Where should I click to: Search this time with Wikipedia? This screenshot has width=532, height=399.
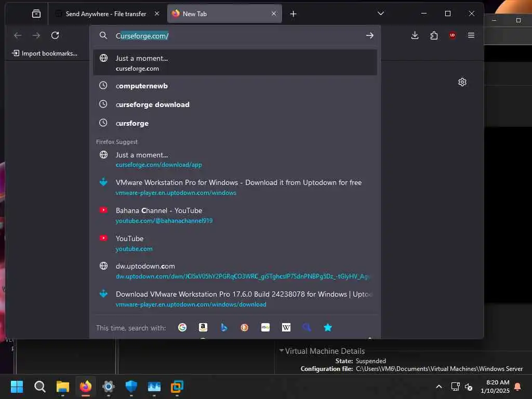tap(286, 327)
